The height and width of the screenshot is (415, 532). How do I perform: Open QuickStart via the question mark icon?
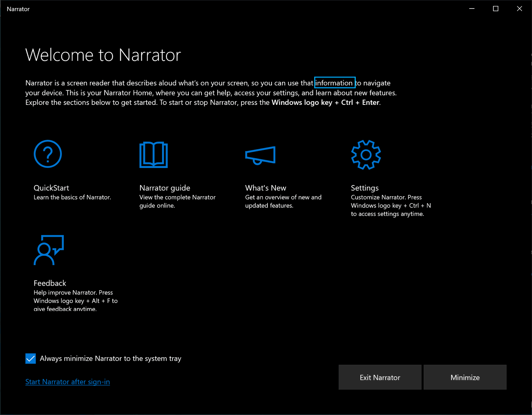(x=48, y=154)
